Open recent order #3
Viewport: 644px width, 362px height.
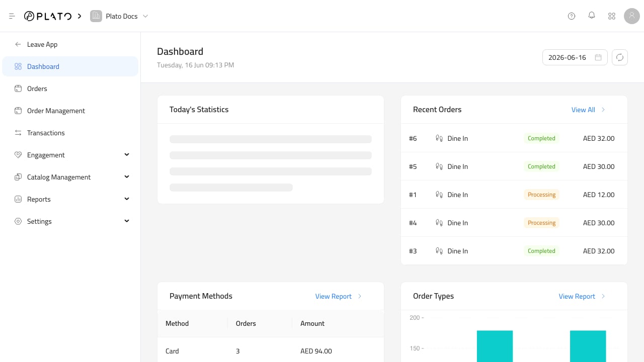pos(514,251)
